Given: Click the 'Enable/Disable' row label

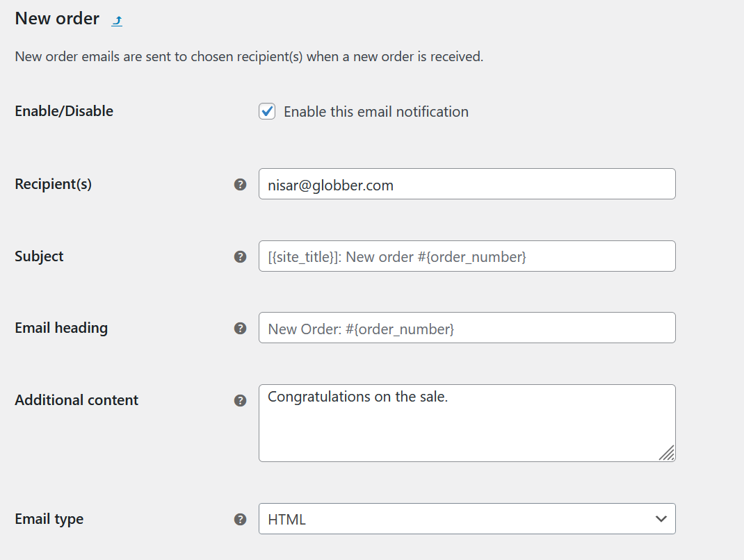Looking at the screenshot, I should coord(64,111).
